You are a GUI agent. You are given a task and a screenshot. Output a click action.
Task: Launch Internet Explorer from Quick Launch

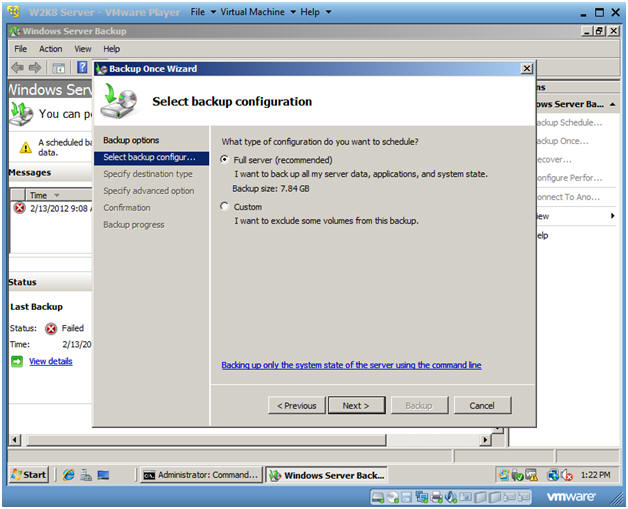[68, 475]
